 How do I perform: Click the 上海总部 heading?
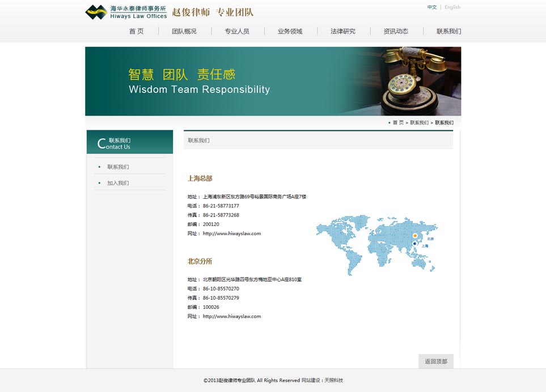pyautogui.click(x=200, y=178)
